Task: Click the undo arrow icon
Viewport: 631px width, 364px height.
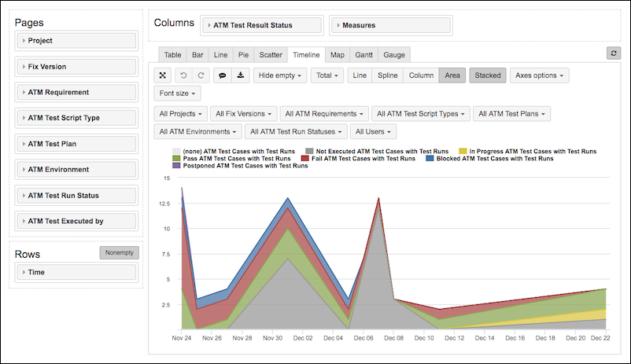Action: point(184,75)
